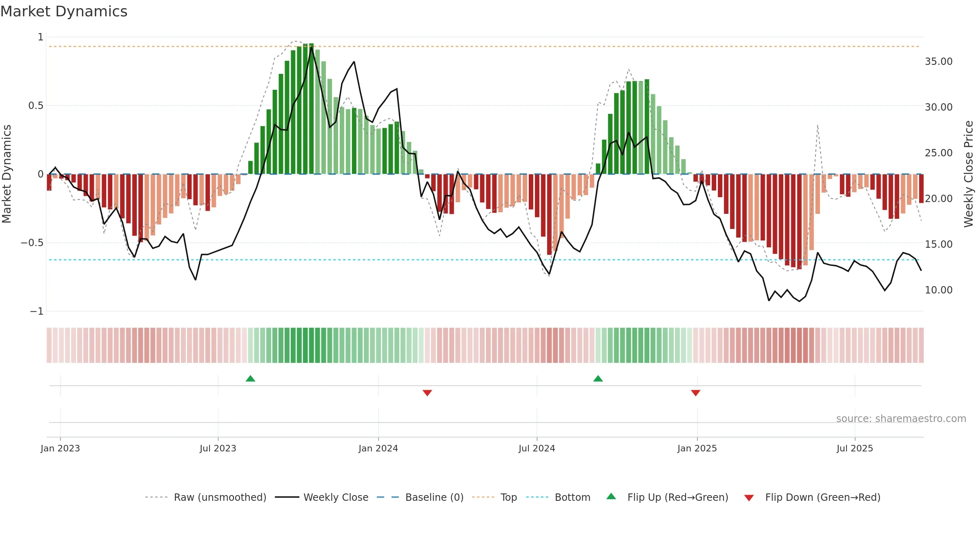The width and height of the screenshot is (980, 551).
Task: Click the −1 left axis tick label
Action: point(37,311)
